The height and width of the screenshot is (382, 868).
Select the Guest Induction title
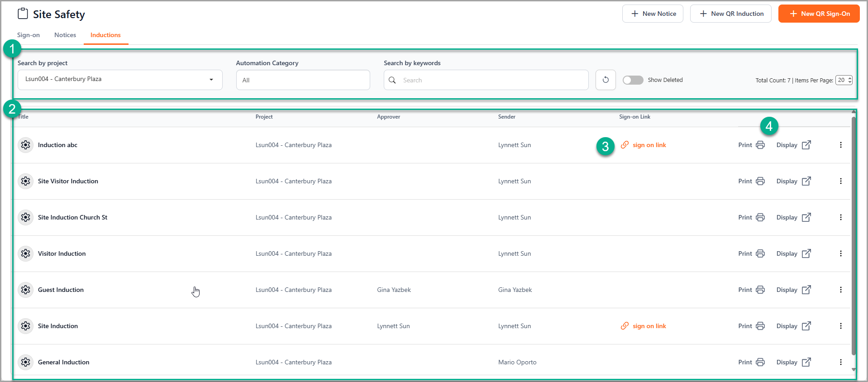[61, 290]
